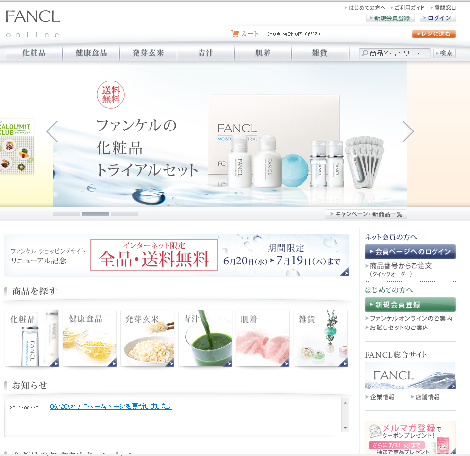Select the third carousel indicator bar
The height and width of the screenshot is (456, 470).
[x=124, y=214]
